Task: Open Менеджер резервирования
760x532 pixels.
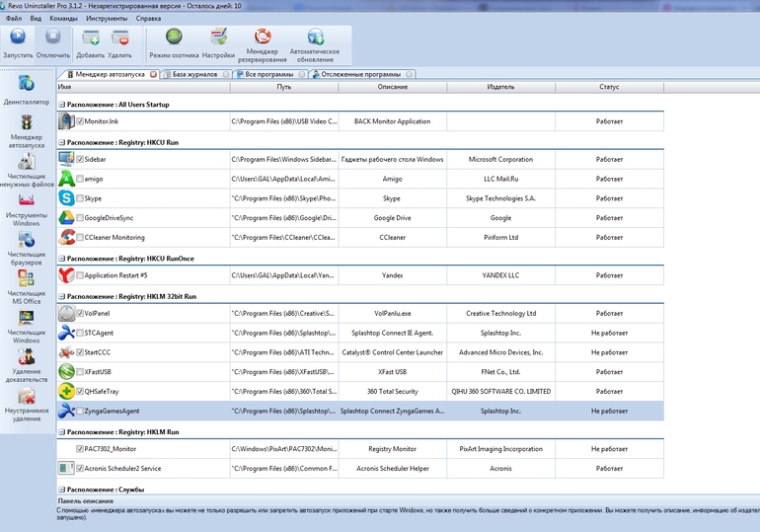Action: click(x=263, y=37)
